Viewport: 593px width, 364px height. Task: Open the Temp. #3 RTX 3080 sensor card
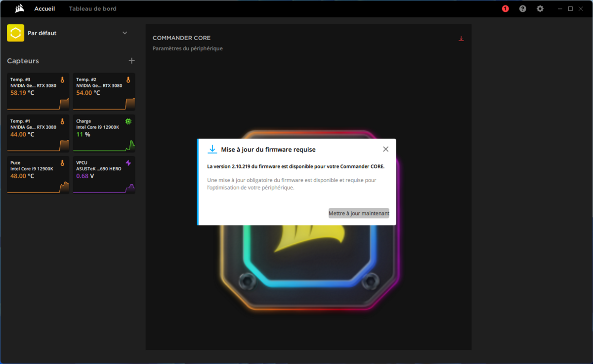(38, 92)
